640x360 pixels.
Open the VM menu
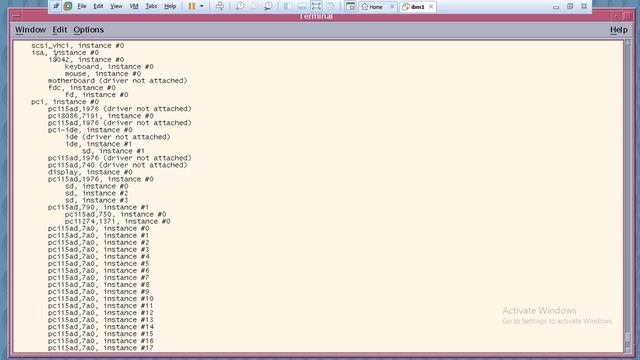pos(134,6)
